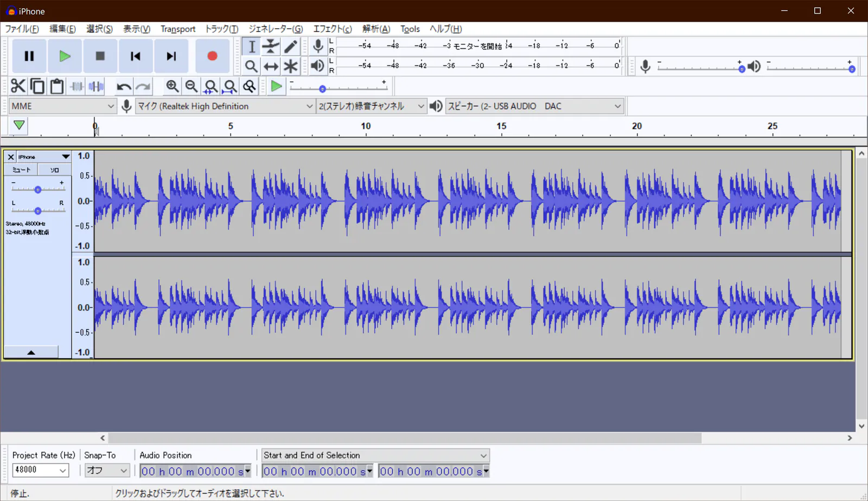This screenshot has width=868, height=501.
Task: Select the Envelope tool
Action: [271, 47]
